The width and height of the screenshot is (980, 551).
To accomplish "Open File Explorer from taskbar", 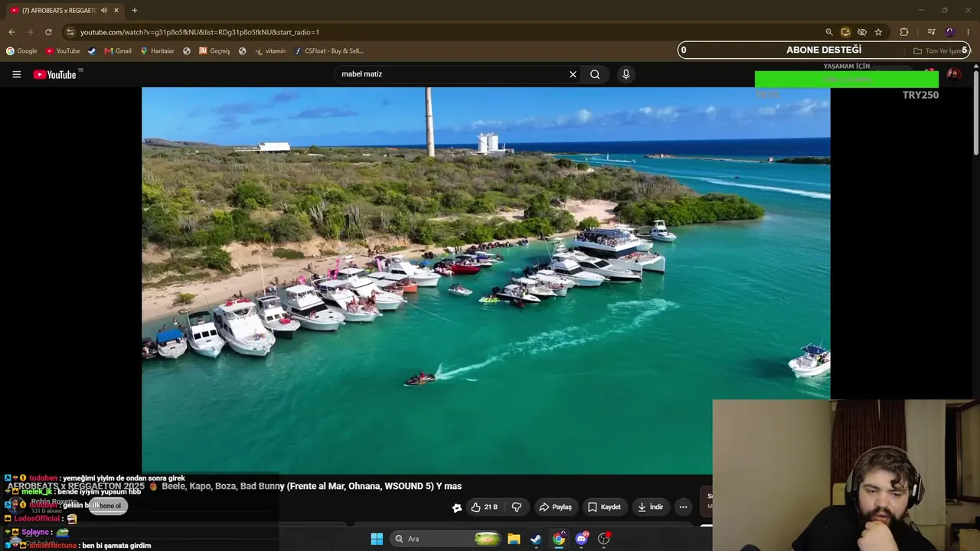I will point(514,539).
